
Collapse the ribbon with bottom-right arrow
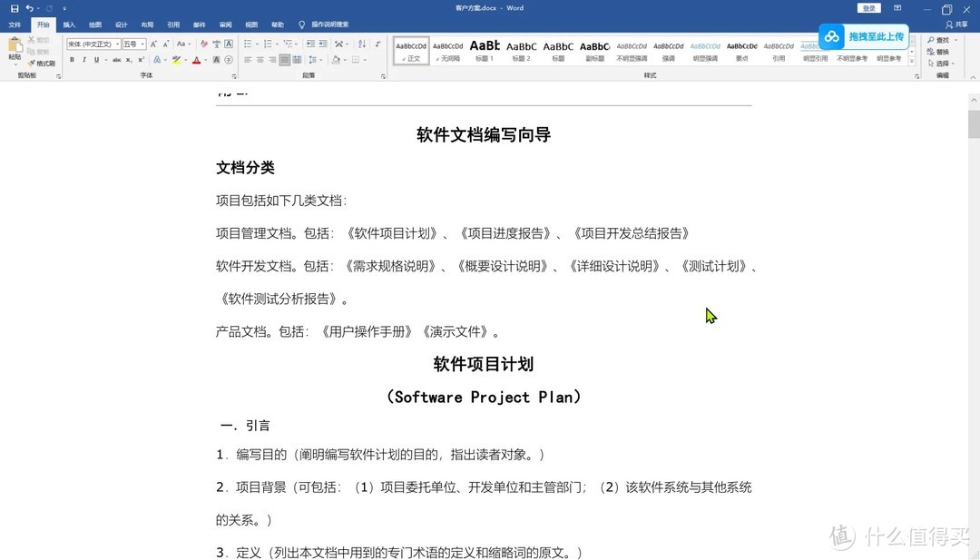(x=973, y=76)
